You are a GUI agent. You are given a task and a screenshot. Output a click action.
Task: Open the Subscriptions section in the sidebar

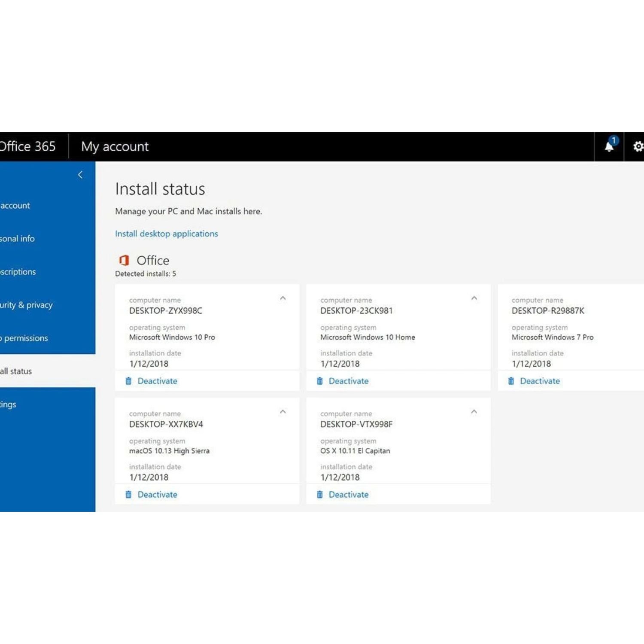click(x=18, y=271)
